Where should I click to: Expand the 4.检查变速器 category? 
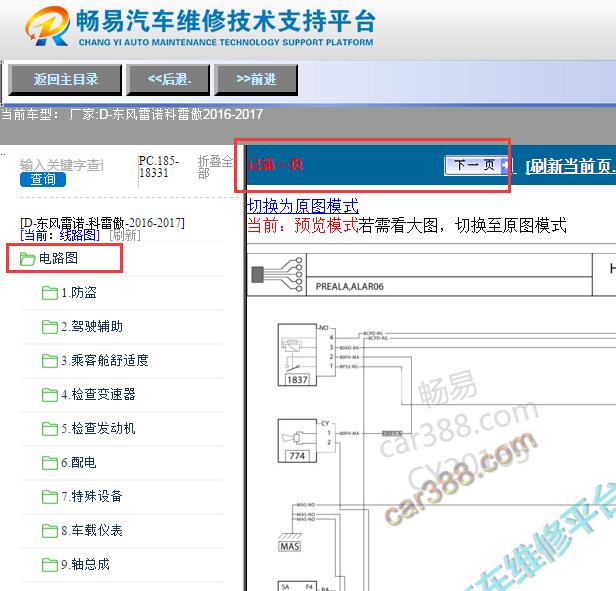coord(98,395)
